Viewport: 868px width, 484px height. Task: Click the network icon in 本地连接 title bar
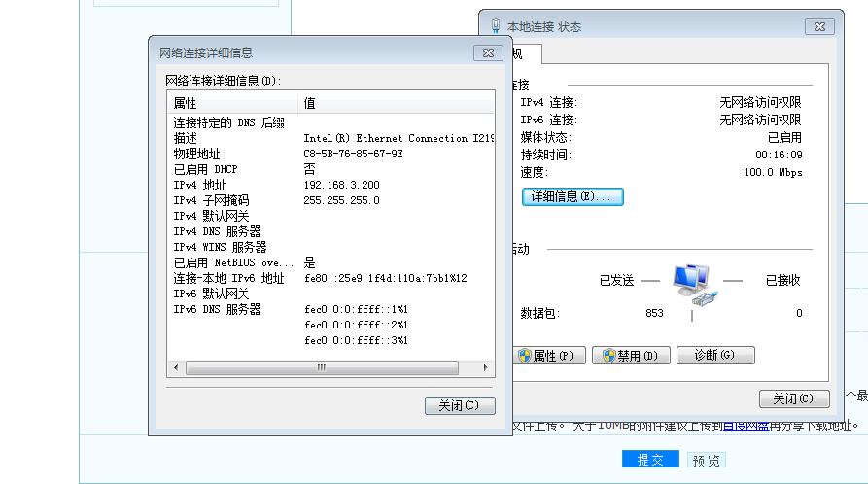(496, 26)
